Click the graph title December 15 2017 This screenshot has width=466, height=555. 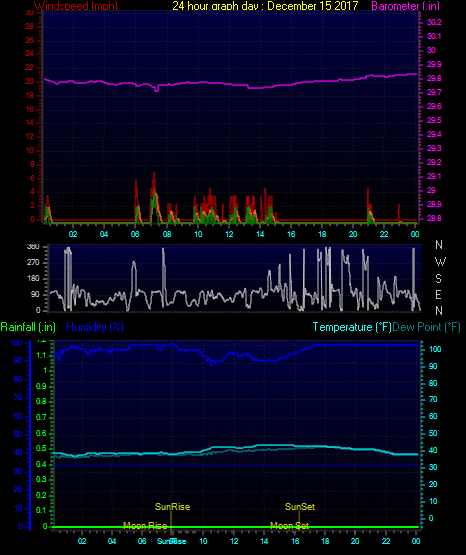click(265, 6)
